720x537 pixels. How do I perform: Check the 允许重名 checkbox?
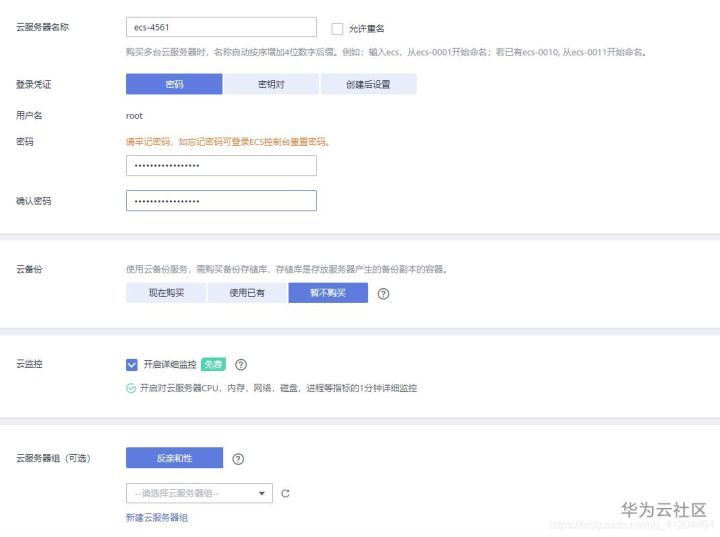[x=337, y=28]
